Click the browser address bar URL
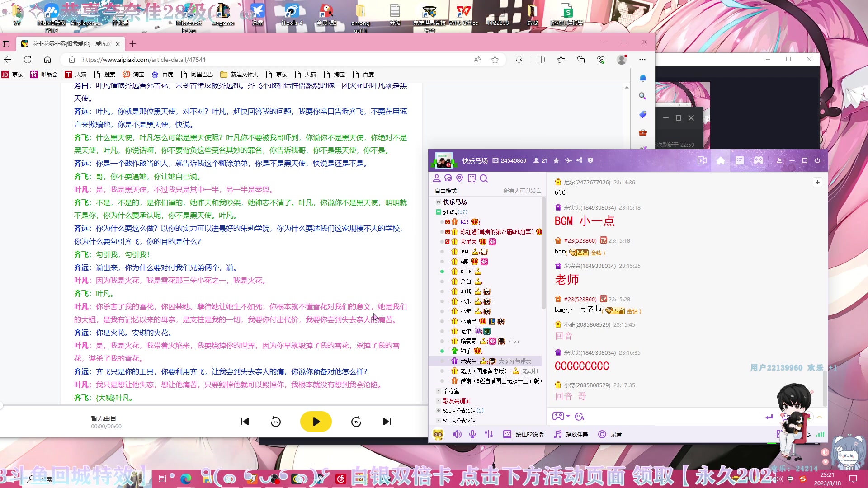The image size is (868, 488). (144, 60)
